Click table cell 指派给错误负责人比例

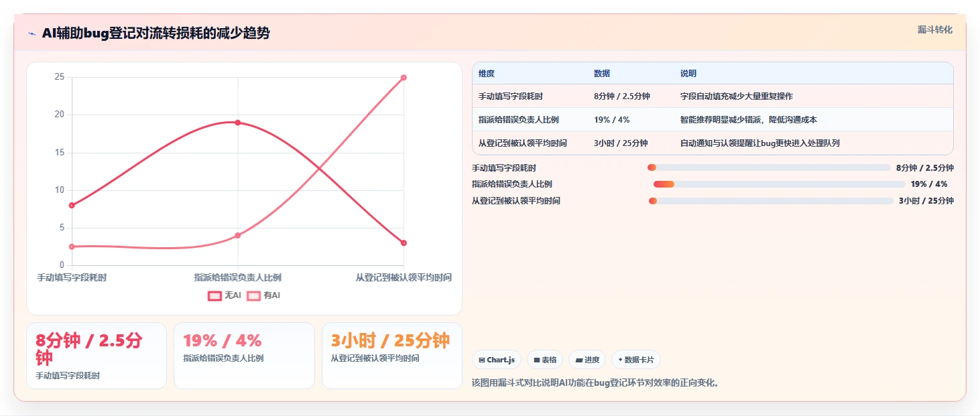point(519,120)
